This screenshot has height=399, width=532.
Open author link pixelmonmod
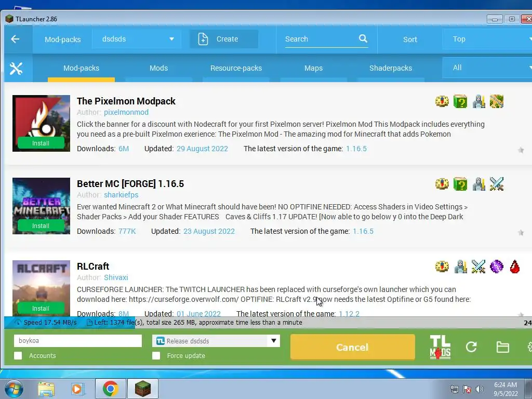(x=126, y=112)
